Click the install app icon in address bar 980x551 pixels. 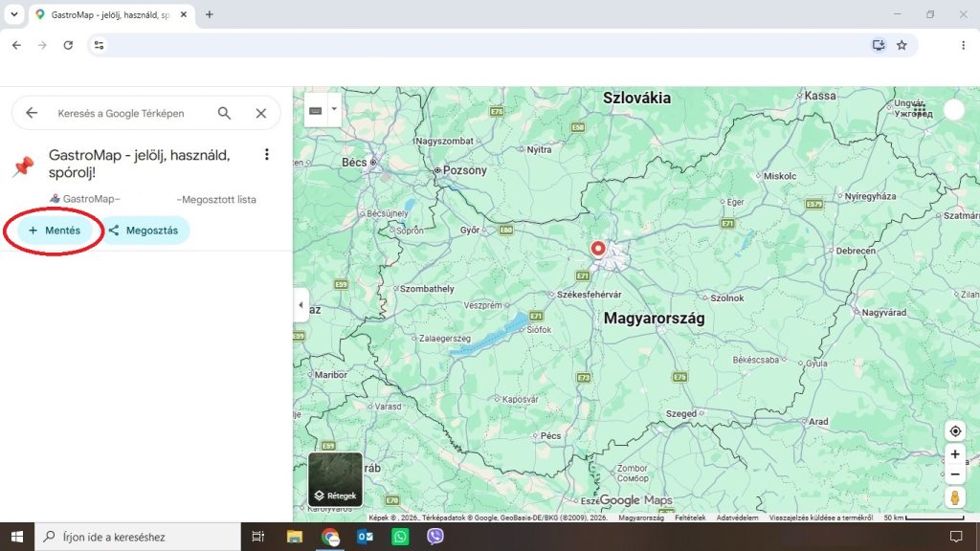coord(879,45)
